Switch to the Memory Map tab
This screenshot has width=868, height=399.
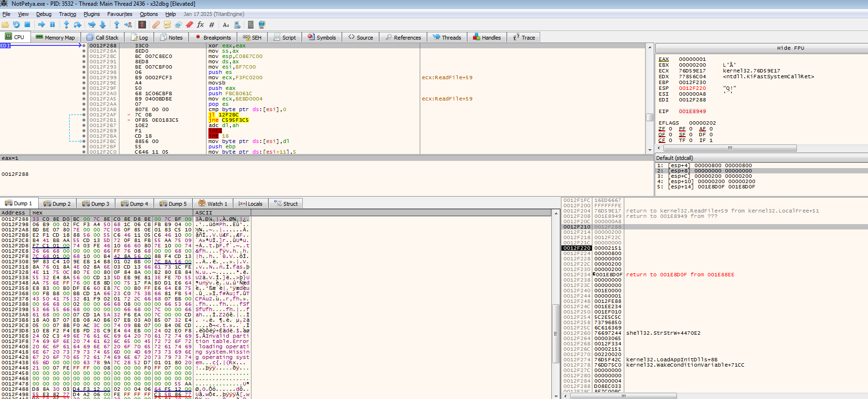(x=55, y=37)
